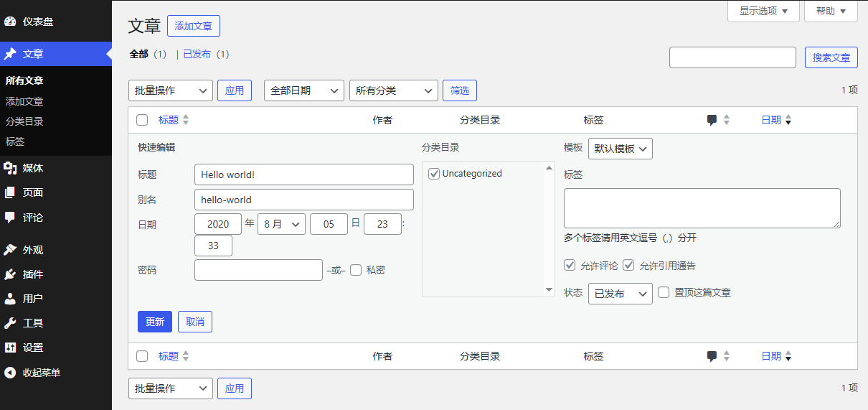The height and width of the screenshot is (410, 868).
Task: Open the 所有分类 category filter dropdown
Action: [394, 90]
